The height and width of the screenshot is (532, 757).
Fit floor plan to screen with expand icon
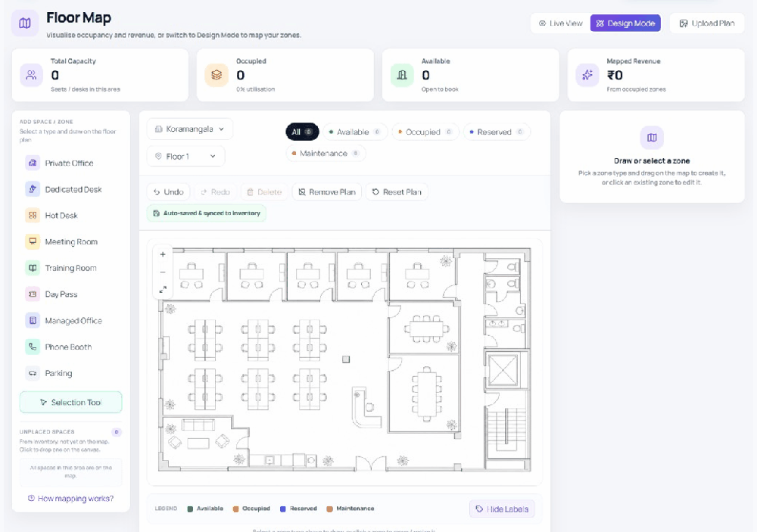(x=163, y=289)
